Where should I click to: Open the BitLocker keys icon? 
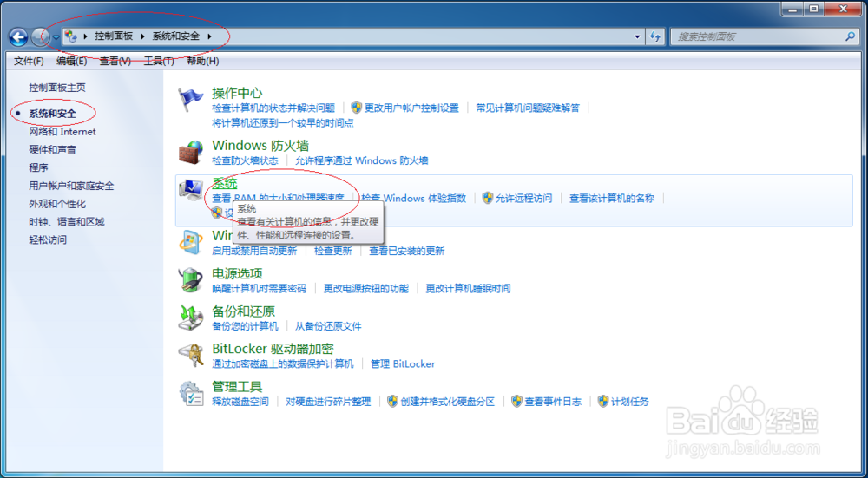(x=190, y=355)
